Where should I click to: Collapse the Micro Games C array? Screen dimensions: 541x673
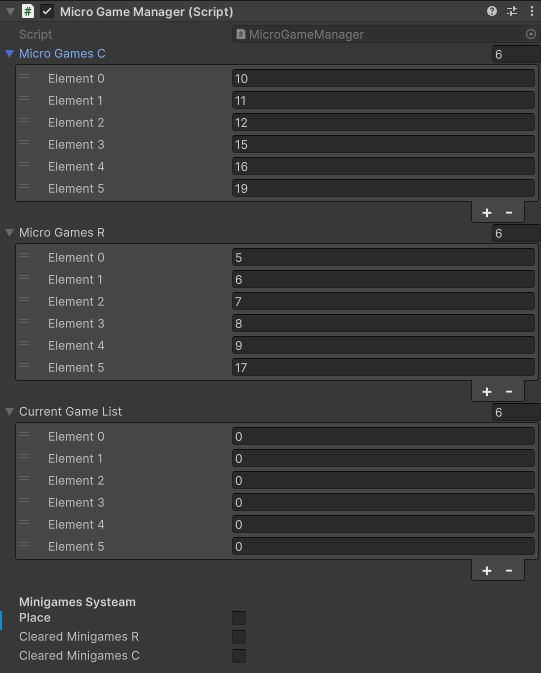(9, 54)
